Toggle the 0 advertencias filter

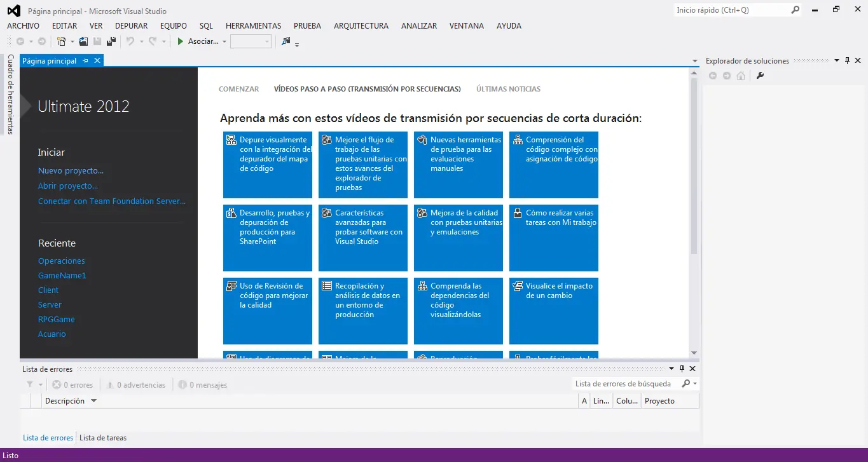[x=135, y=384]
